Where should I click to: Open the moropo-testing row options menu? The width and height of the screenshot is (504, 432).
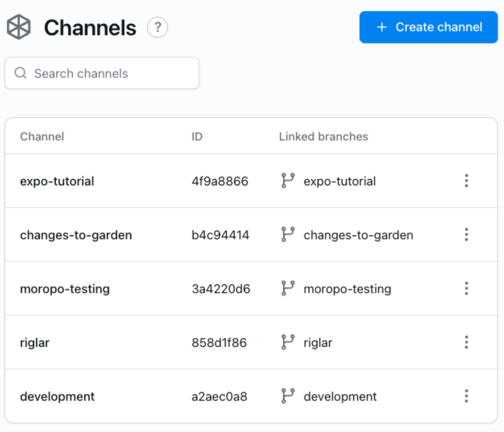[x=466, y=288]
